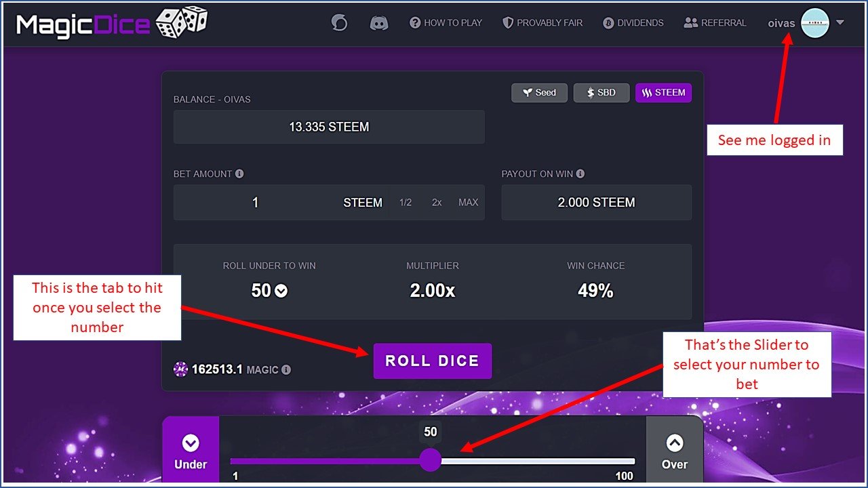Click the oivas username
Viewport: 868px width, 488px height.
[x=781, y=23]
